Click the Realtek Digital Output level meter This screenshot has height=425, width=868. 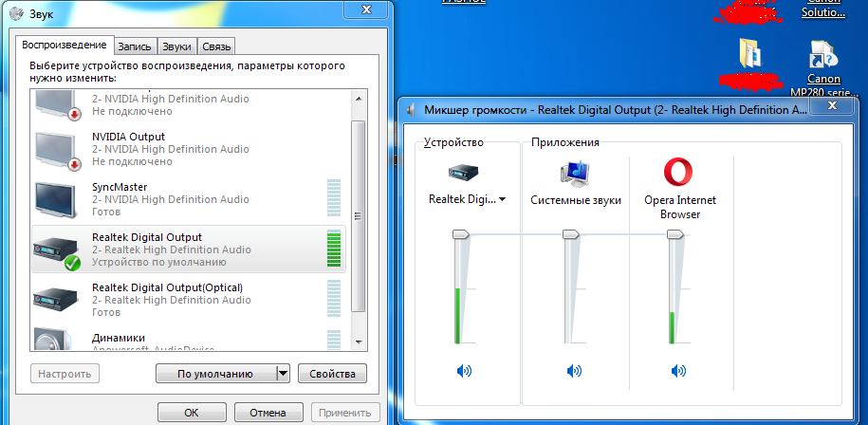[x=334, y=249]
